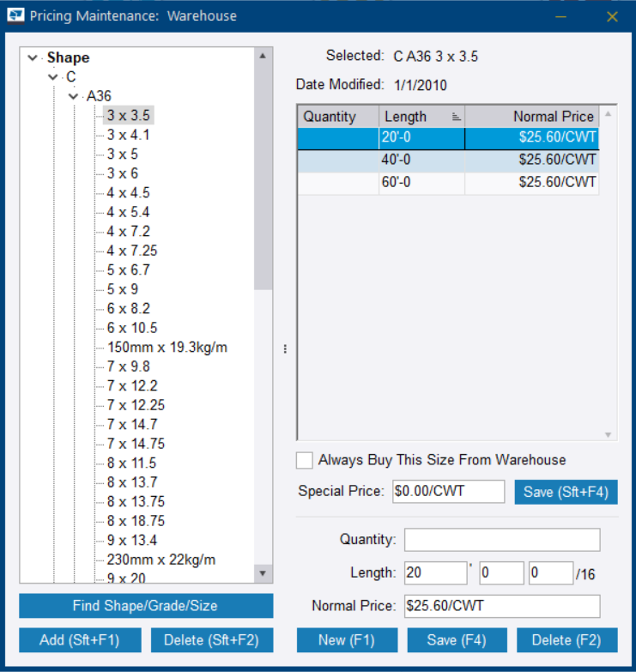Click the Add (Sft+F1) button
Screen dimensions: 636x672
coord(80,640)
